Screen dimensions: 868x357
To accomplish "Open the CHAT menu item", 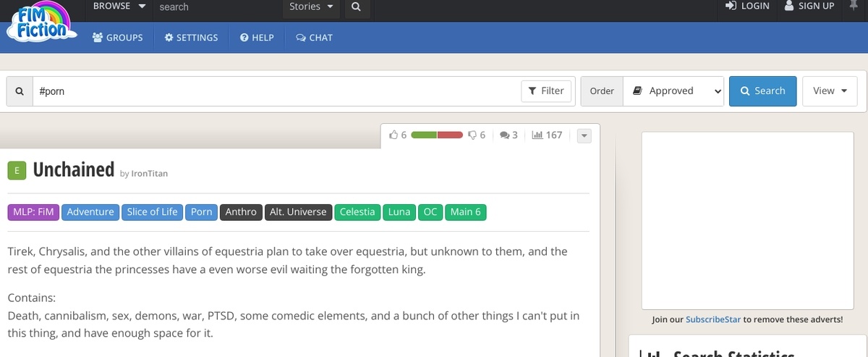I will click(x=314, y=38).
